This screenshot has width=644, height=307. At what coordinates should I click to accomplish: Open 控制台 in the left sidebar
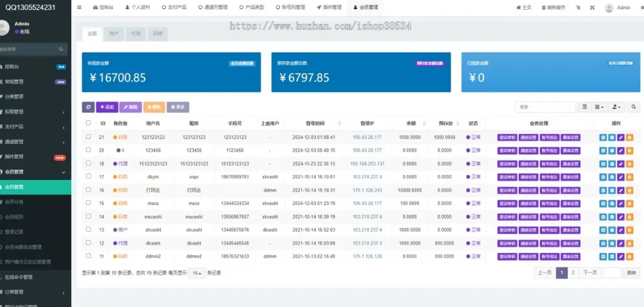point(13,67)
